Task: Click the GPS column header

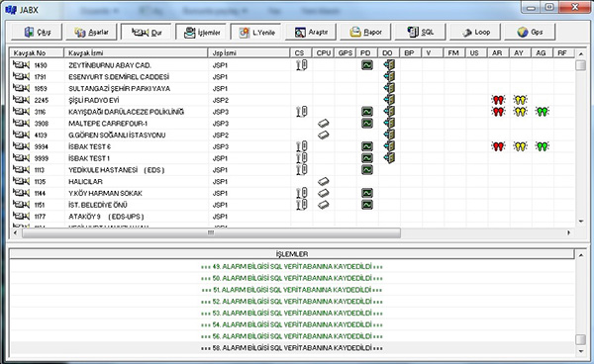Action: tap(346, 52)
